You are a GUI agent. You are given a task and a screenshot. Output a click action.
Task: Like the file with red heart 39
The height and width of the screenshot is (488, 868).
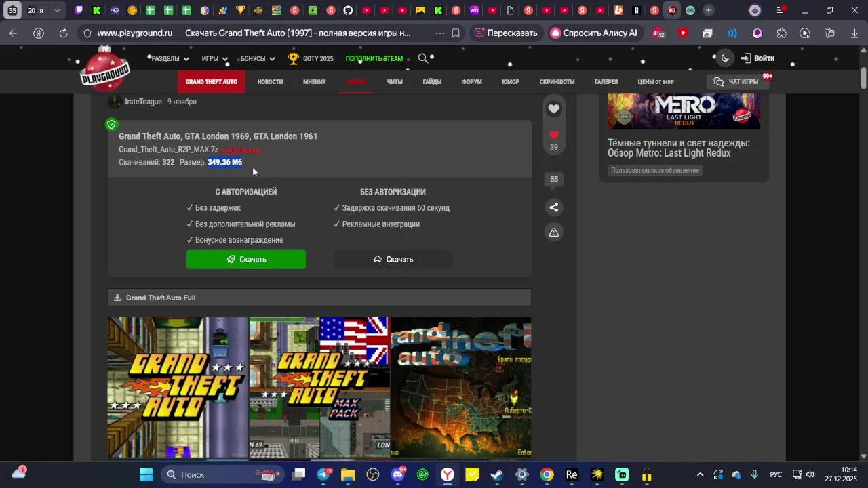coord(554,140)
